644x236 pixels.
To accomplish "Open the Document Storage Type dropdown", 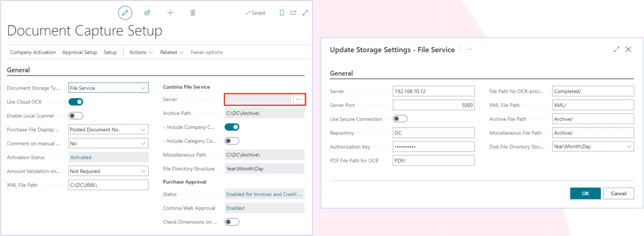I will point(108,88).
